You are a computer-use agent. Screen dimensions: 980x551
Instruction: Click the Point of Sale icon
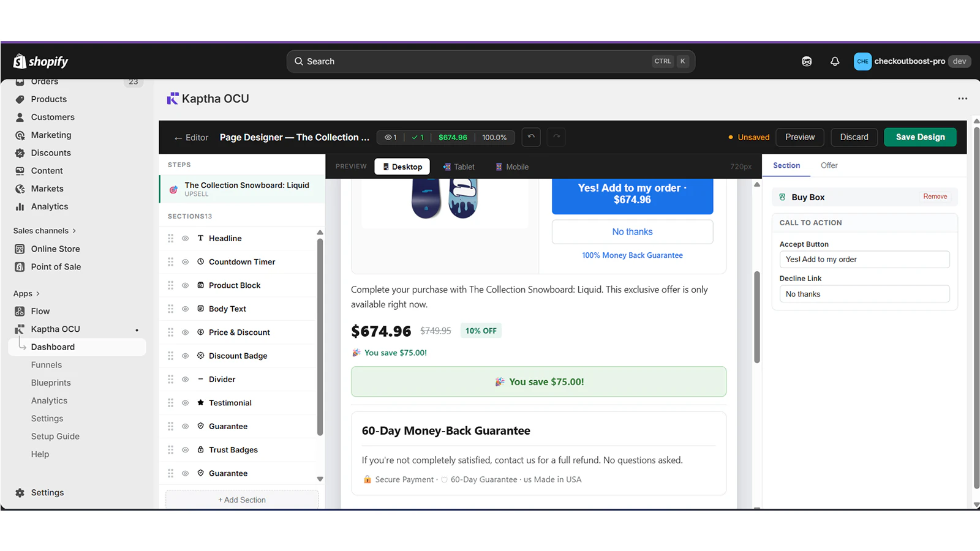20,267
